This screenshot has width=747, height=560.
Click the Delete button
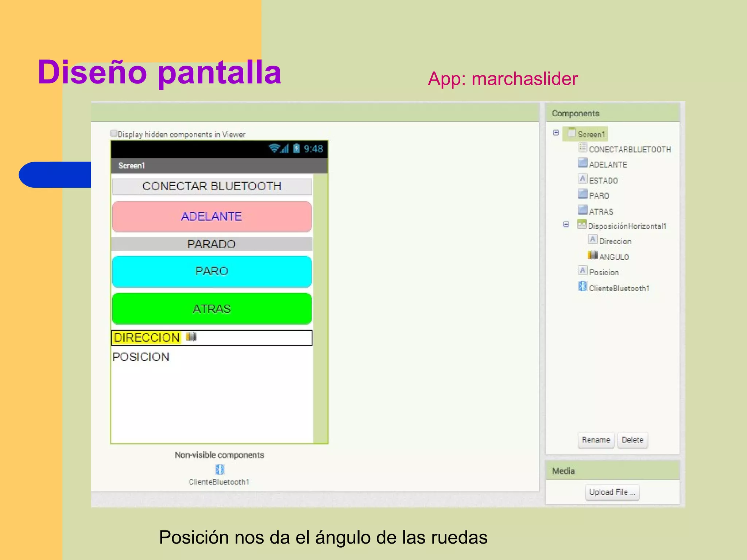(632, 440)
